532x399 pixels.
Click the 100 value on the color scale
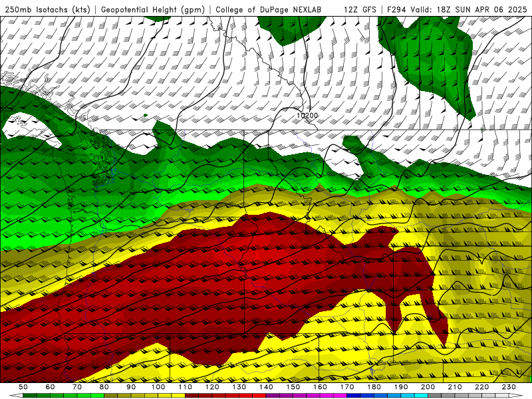(x=158, y=387)
